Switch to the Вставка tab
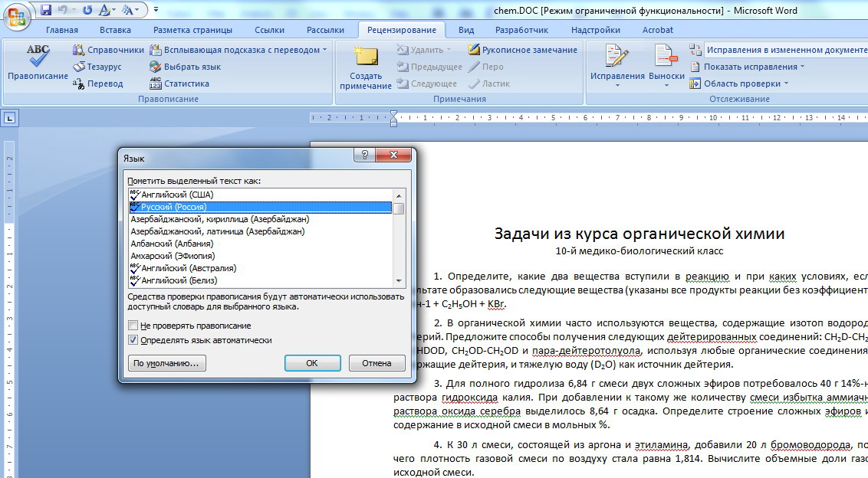 pyautogui.click(x=115, y=30)
